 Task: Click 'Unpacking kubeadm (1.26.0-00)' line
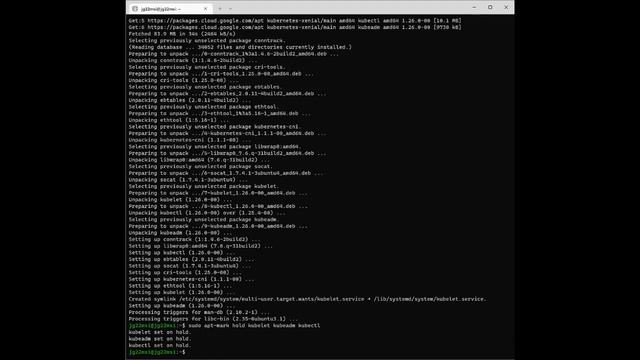click(x=180, y=233)
